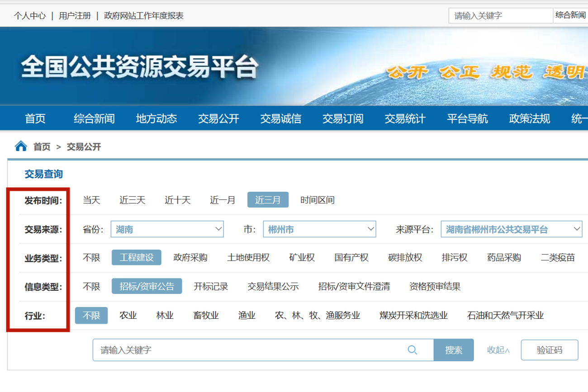
Task: Select 不限 for 行业
Action: click(91, 315)
